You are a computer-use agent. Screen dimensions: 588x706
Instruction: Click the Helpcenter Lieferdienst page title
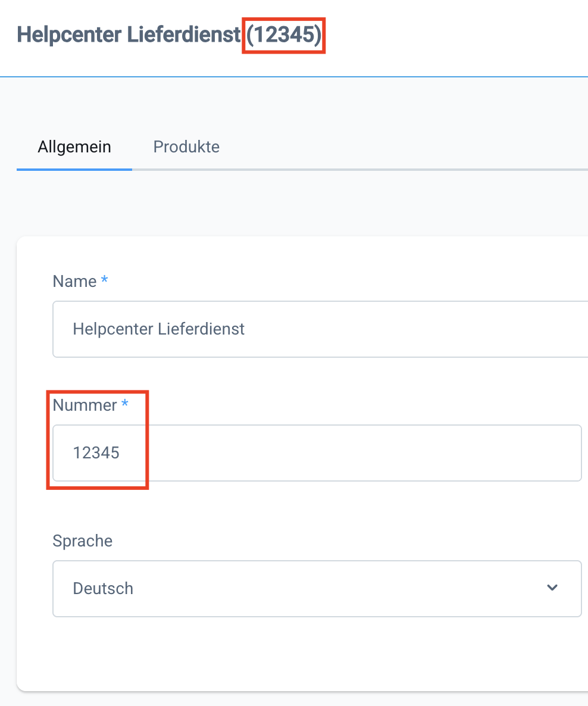(x=129, y=35)
